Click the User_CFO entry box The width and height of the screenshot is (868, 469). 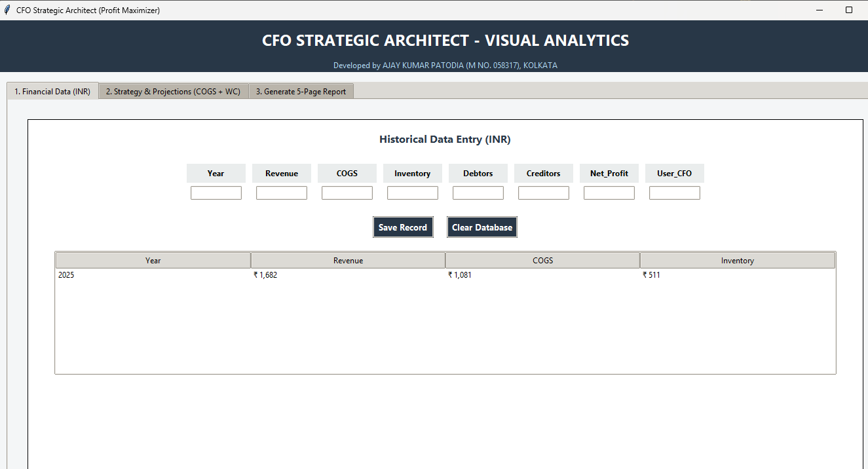click(675, 193)
